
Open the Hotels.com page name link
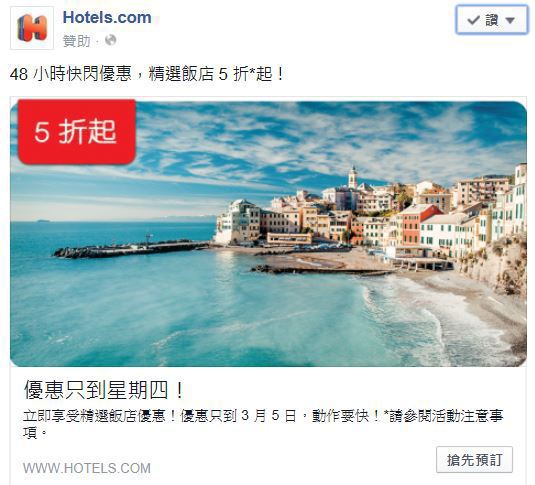tap(107, 17)
